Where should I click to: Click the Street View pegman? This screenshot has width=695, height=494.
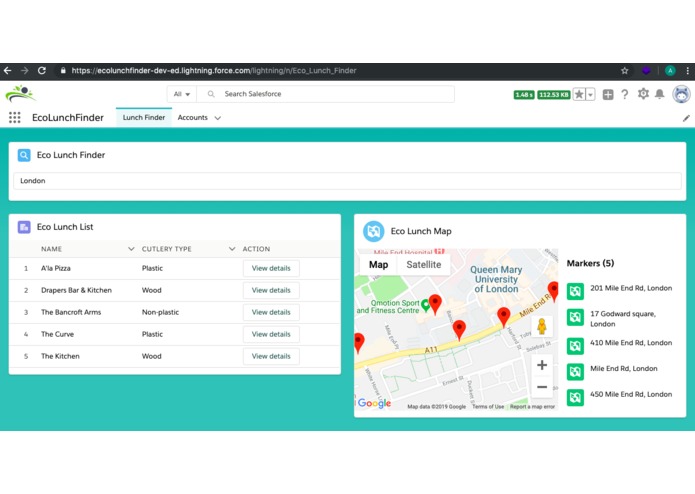coord(542,327)
